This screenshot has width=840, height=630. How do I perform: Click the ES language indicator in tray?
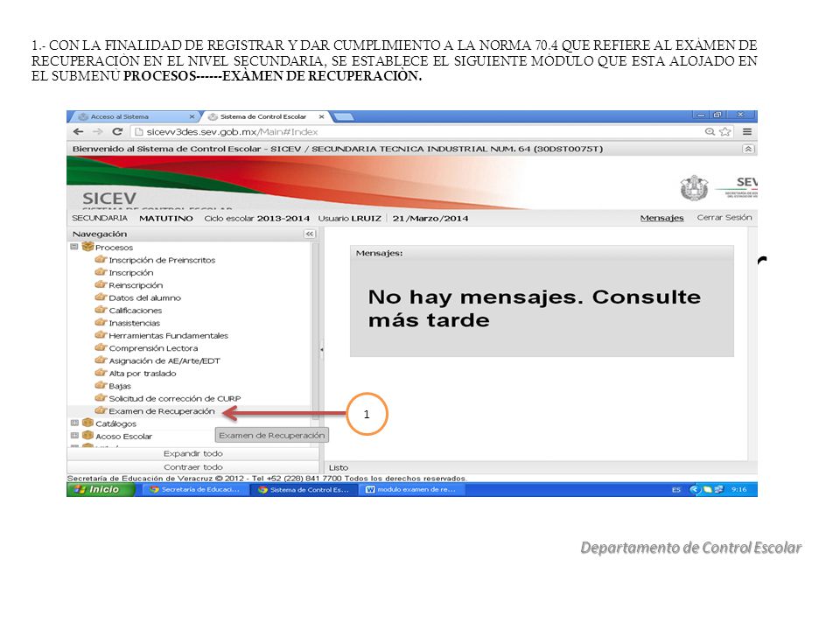click(x=676, y=490)
